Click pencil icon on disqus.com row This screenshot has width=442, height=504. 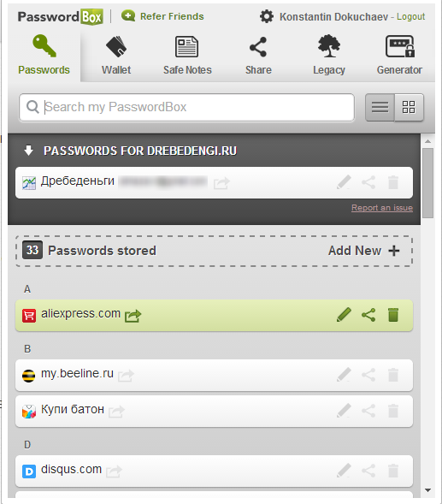[344, 471]
